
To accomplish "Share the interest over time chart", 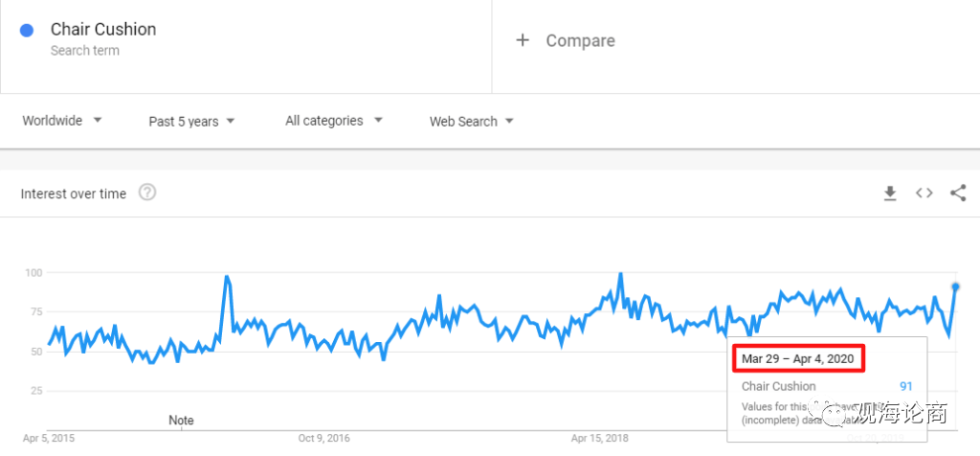I will [957, 194].
